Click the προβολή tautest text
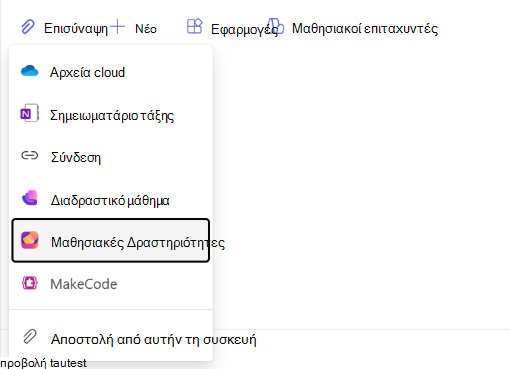 [43, 363]
